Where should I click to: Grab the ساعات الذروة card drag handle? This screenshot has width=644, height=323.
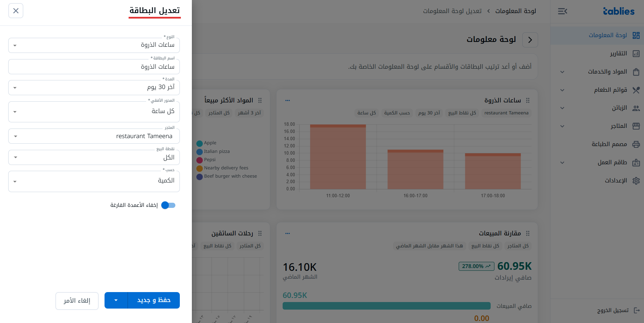tap(528, 100)
